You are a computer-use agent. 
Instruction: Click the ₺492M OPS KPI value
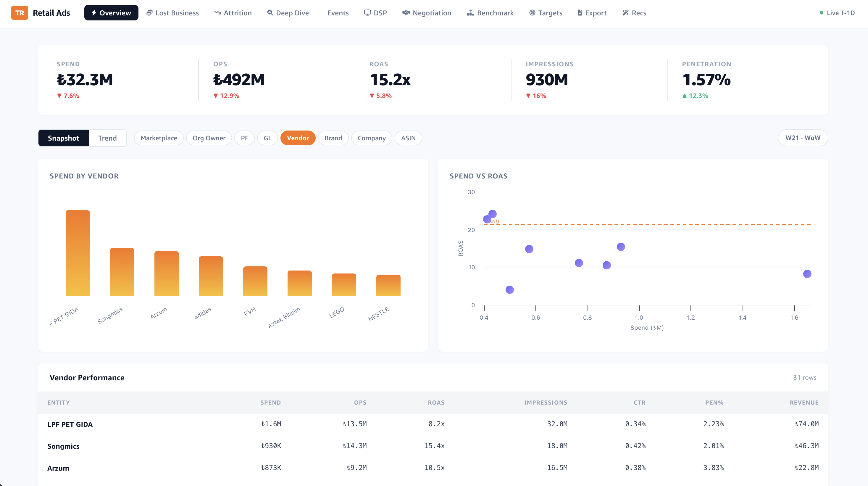239,80
